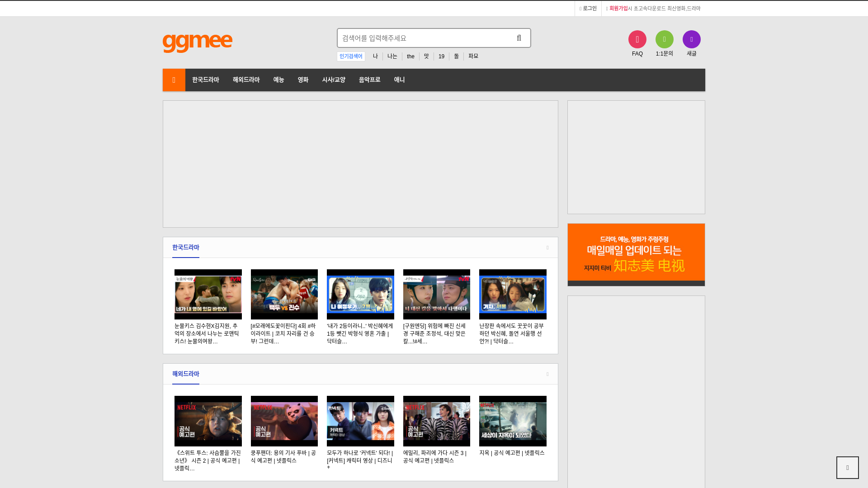The height and width of the screenshot is (488, 868).
Task: Click 해외드라마 section heading
Action: pyautogui.click(x=186, y=374)
